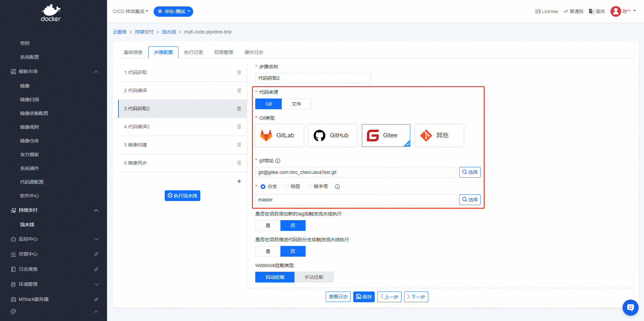Click the 执行流水线 button
This screenshot has width=644, height=321.
(182, 196)
